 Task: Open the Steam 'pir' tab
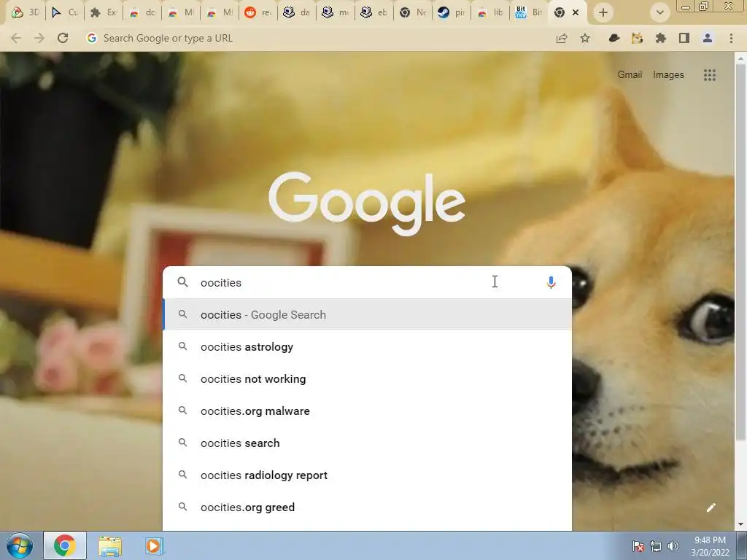(x=451, y=12)
